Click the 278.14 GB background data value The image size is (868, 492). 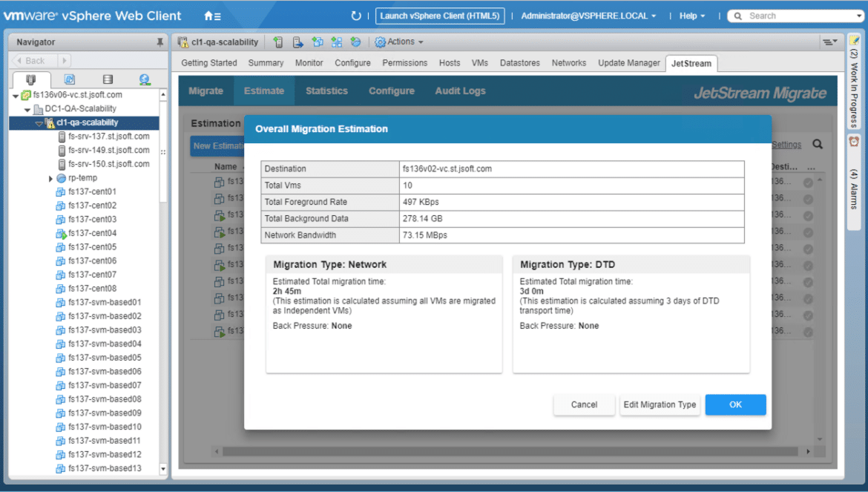tap(422, 219)
